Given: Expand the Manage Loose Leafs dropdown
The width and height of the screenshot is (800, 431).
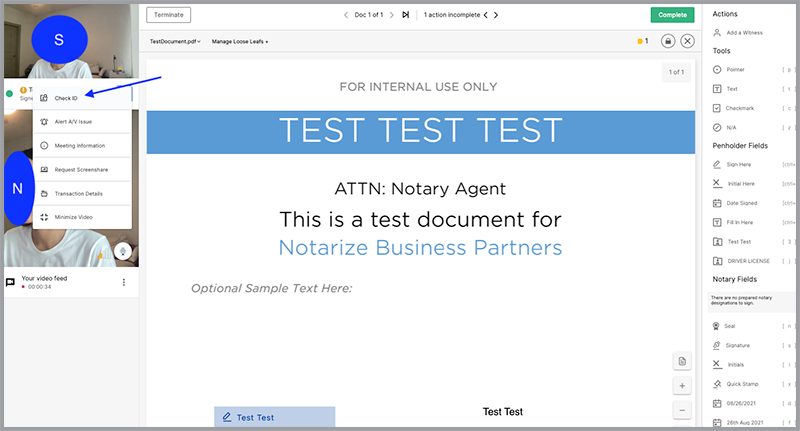Looking at the screenshot, I should tap(240, 41).
